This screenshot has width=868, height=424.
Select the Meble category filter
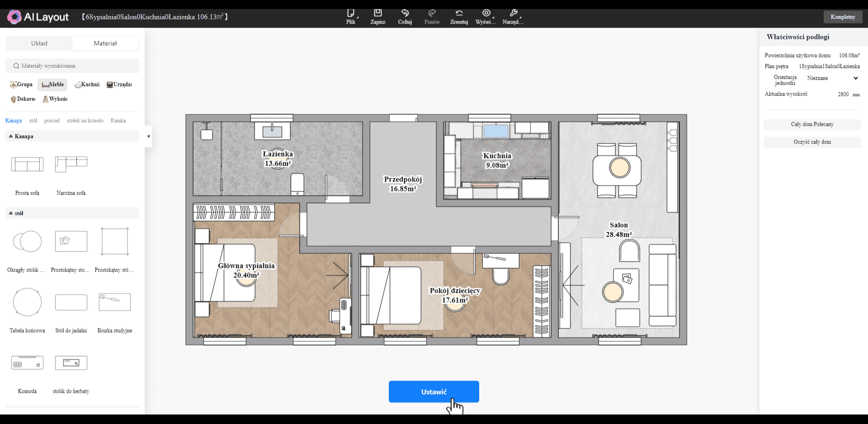click(x=52, y=85)
